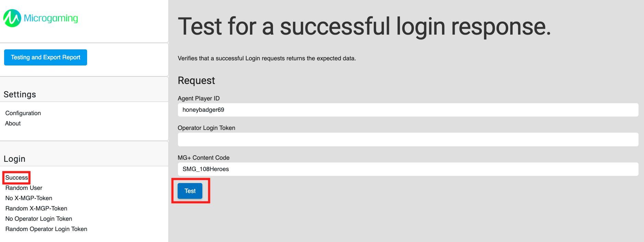Click the Microgaming logo icon
The height and width of the screenshot is (242, 644).
tap(12, 18)
